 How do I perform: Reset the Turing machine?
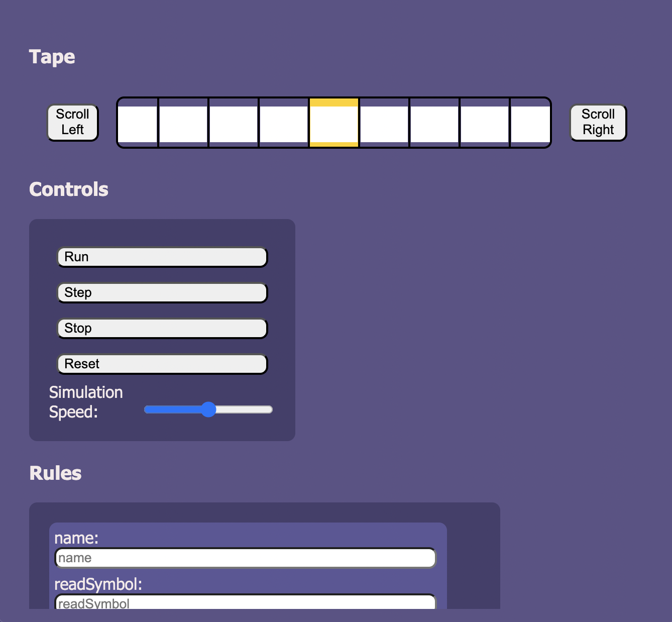162,364
